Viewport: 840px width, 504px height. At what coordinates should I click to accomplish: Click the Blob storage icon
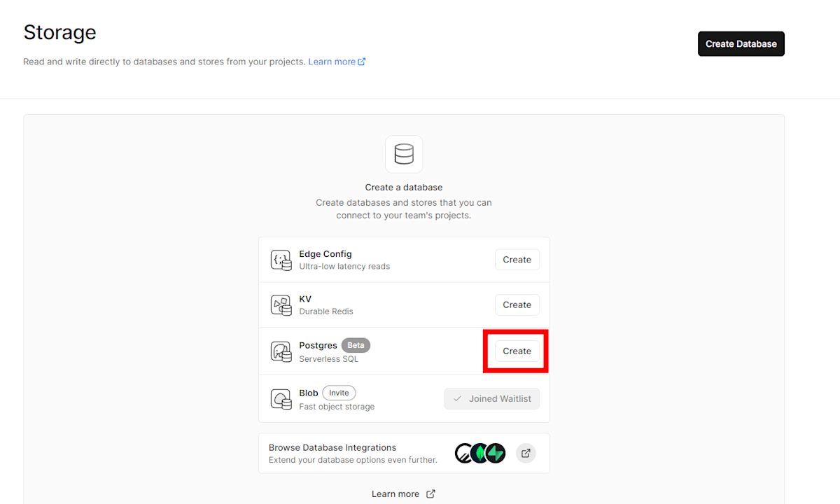[x=281, y=399]
